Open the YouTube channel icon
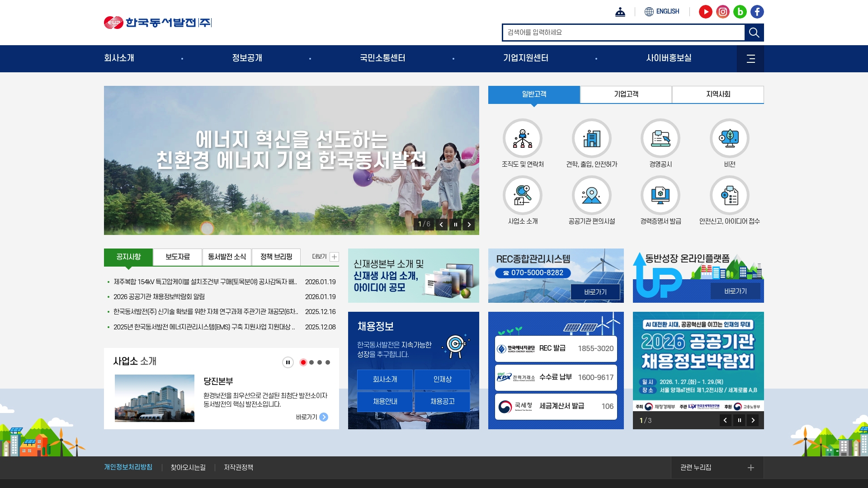The image size is (868, 488). coord(705,12)
